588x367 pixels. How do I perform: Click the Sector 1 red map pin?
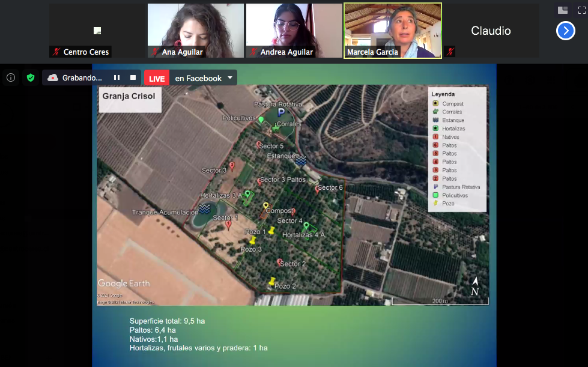[x=228, y=225]
